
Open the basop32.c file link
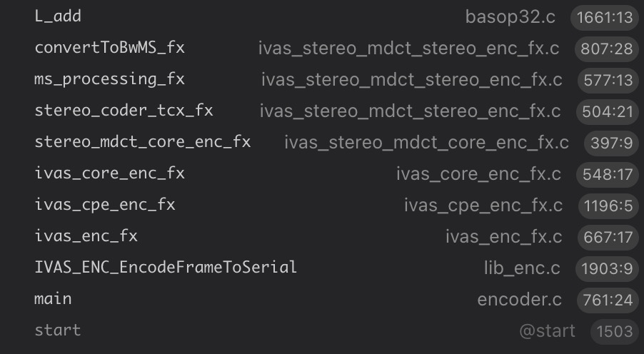tap(510, 17)
